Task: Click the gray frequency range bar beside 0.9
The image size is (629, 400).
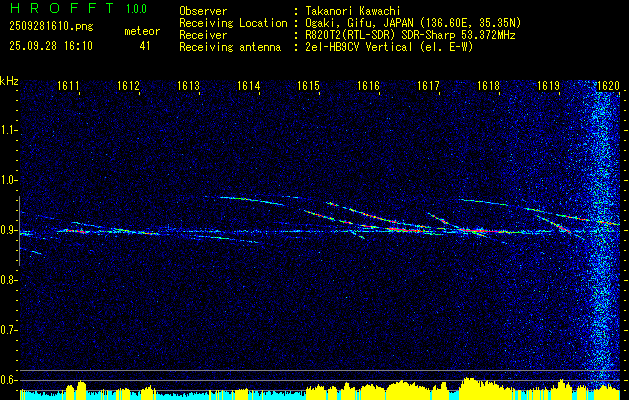Action: tap(19, 231)
